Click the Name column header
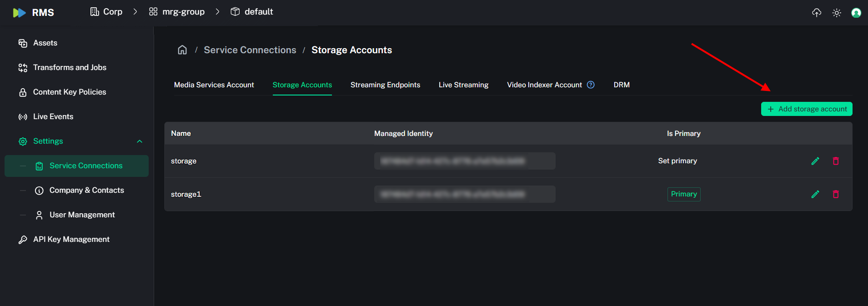Image resolution: width=868 pixels, height=306 pixels. (181, 133)
